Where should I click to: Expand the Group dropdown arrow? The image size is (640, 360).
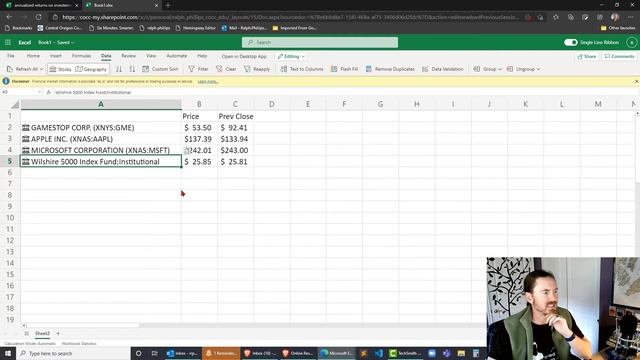point(500,69)
